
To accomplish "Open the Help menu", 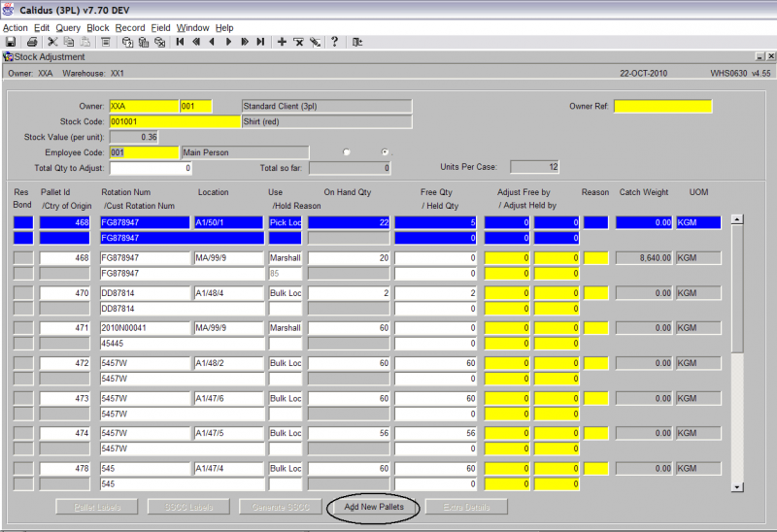I will click(x=224, y=28).
